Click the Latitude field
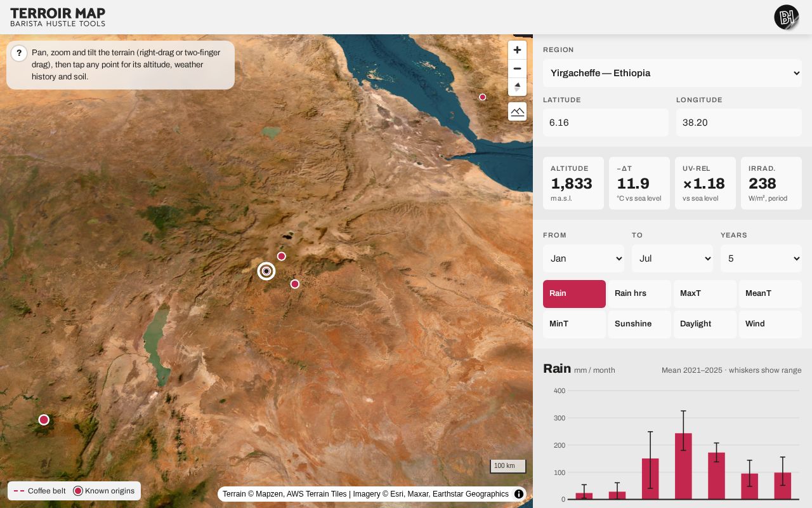Image resolution: width=812 pixels, height=508 pixels. tap(606, 123)
